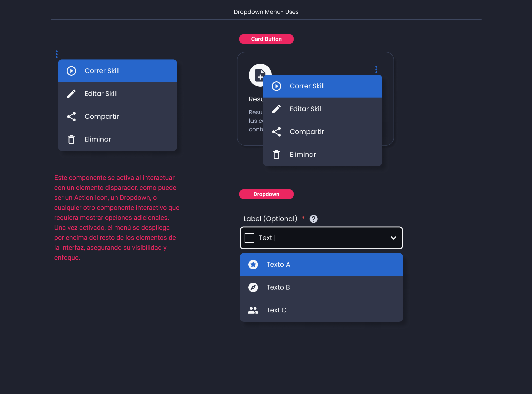The image size is (532, 394).
Task: Choose Eliminar in left dropdown menu
Action: click(117, 139)
